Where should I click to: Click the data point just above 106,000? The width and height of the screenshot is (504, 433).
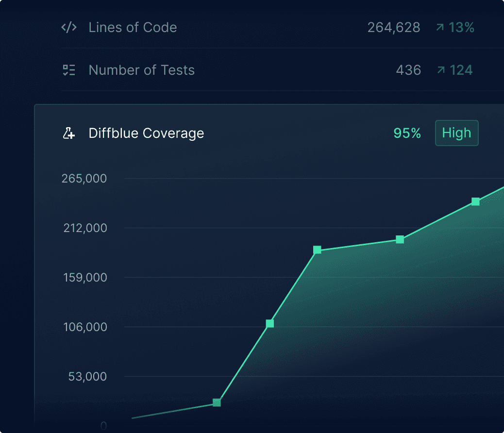269,323
